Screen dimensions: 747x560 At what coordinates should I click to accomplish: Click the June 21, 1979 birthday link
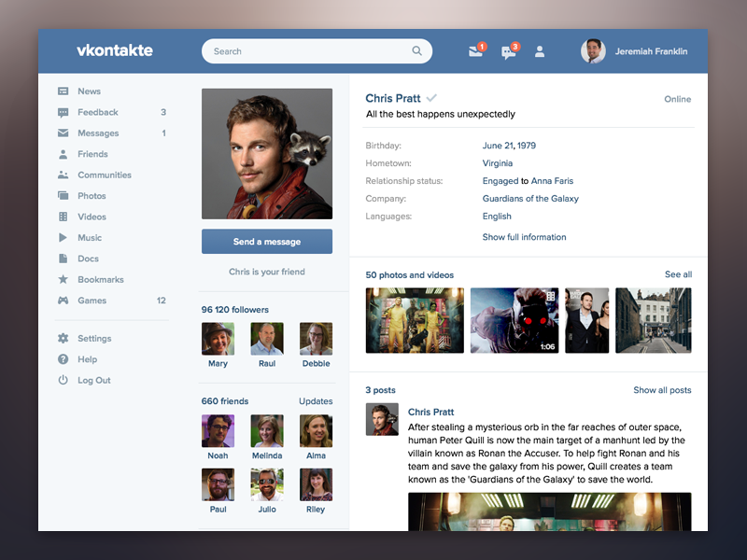pos(509,146)
